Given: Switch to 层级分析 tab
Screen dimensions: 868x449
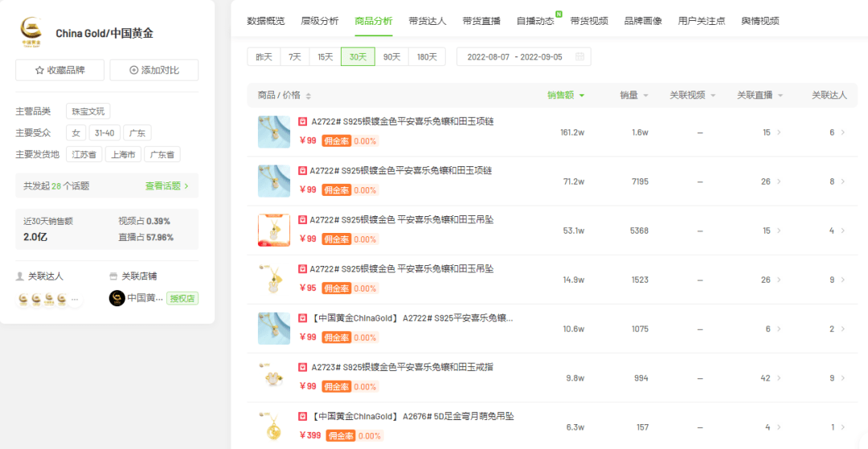Looking at the screenshot, I should (320, 21).
